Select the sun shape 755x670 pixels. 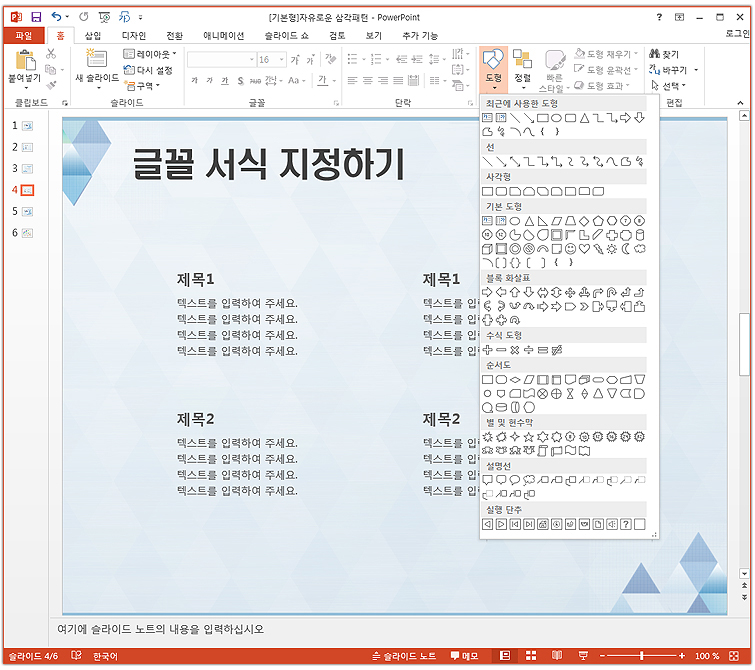(612, 249)
